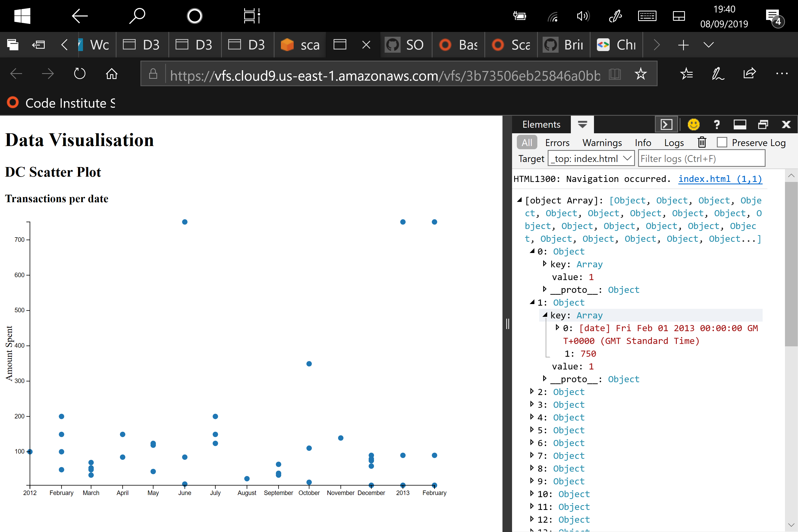The height and width of the screenshot is (532, 798).
Task: Share this page
Action: (x=750, y=74)
